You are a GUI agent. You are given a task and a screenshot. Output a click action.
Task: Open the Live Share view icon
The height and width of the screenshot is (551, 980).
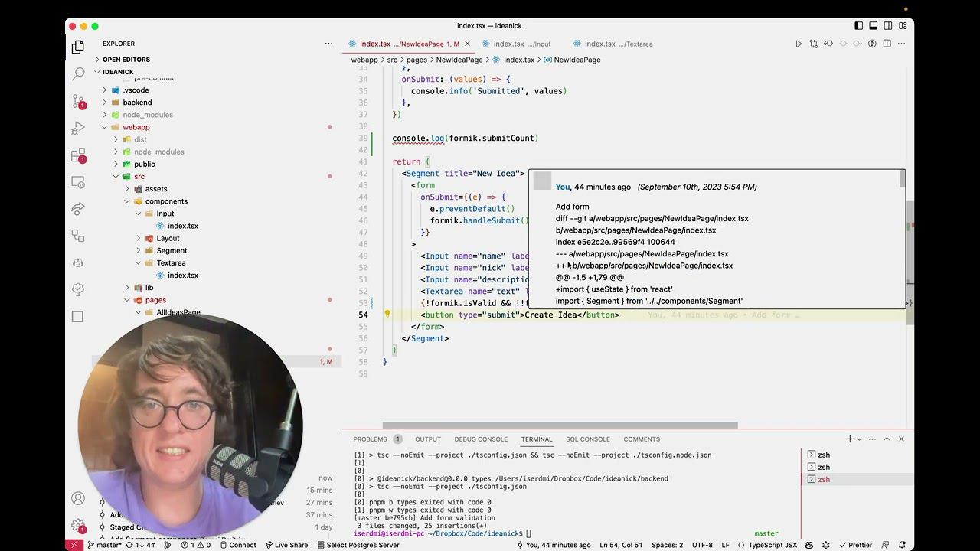click(78, 208)
